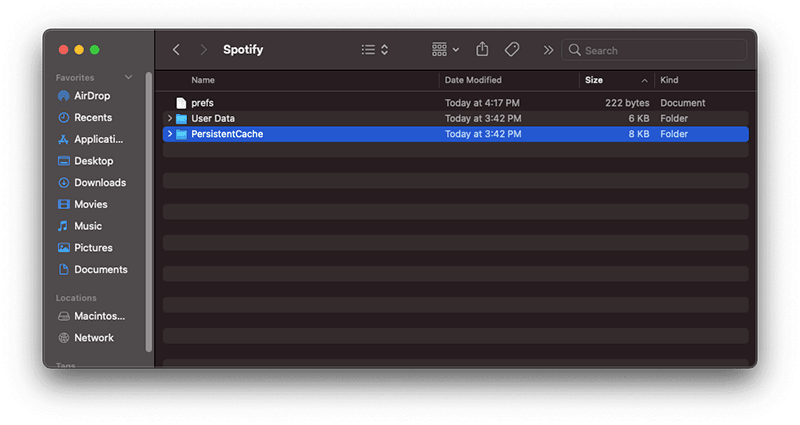Screen dimensions: 800x425
Task: Click the Macintosh HD drive icon
Action: pos(63,316)
